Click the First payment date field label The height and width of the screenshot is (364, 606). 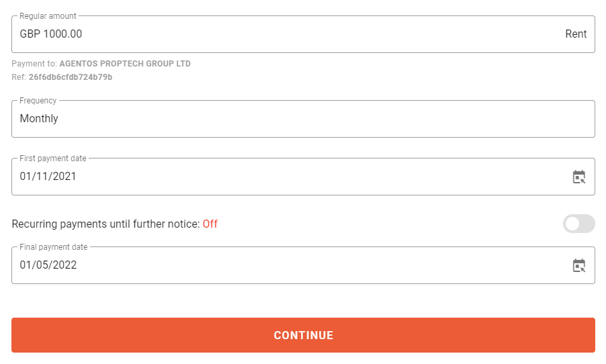click(x=53, y=158)
